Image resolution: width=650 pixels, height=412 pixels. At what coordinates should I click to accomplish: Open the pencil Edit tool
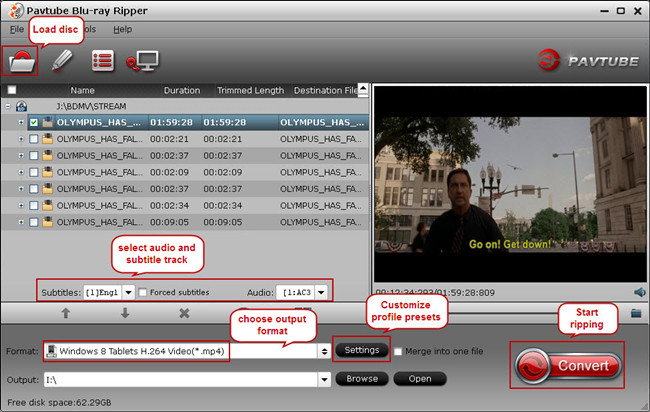62,61
